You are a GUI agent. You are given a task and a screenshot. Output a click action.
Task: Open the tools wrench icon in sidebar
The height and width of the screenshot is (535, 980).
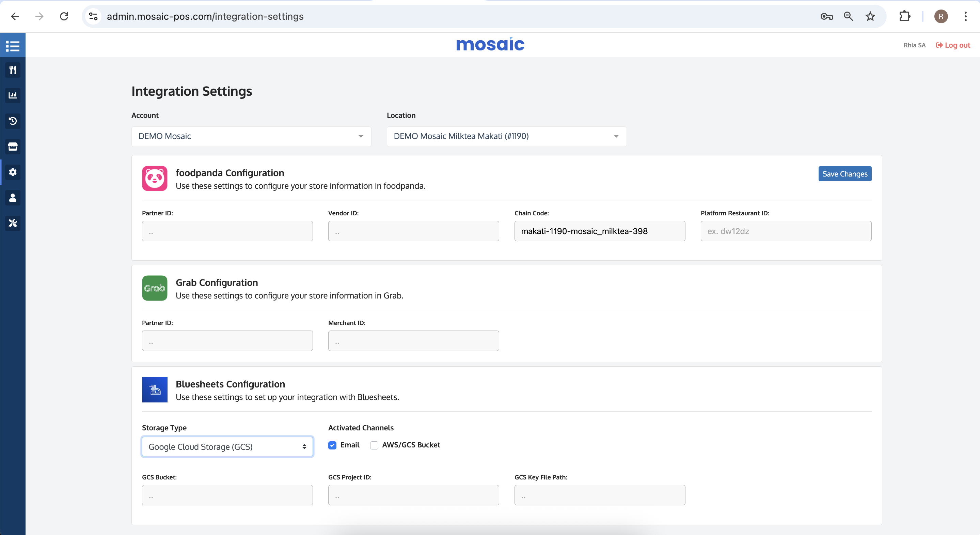(13, 223)
